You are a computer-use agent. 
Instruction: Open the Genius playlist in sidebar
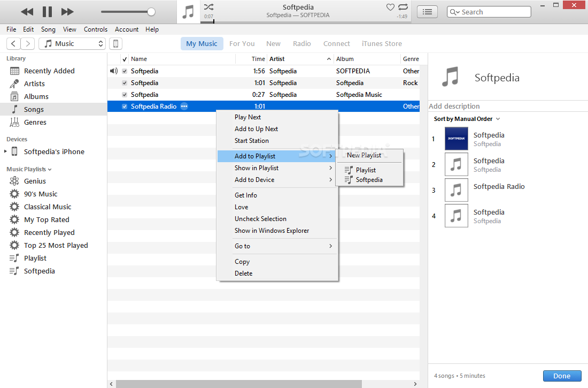[35, 181]
